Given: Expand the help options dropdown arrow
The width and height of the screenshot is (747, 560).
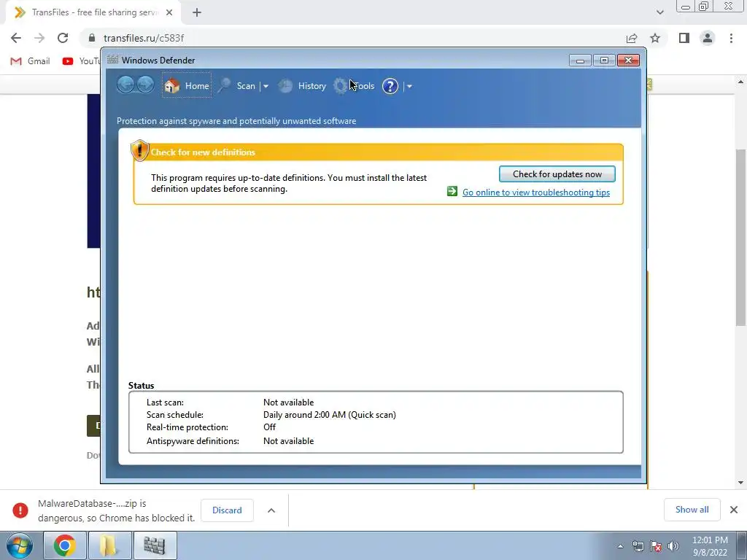Looking at the screenshot, I should 409,86.
